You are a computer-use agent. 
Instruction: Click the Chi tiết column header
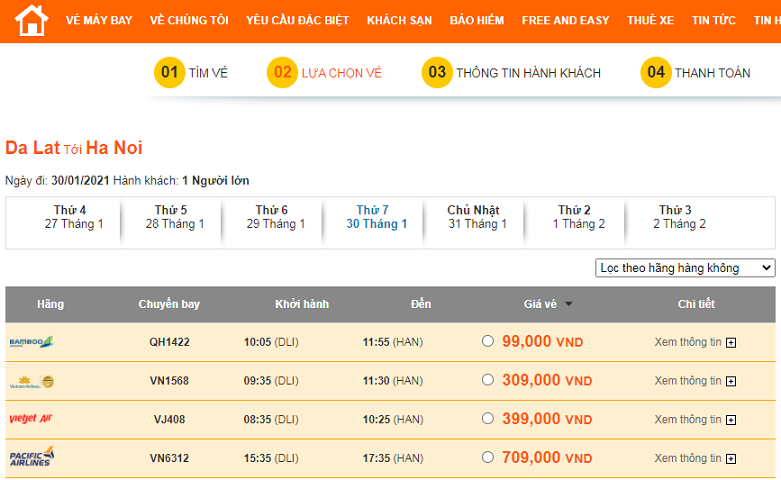(x=696, y=304)
